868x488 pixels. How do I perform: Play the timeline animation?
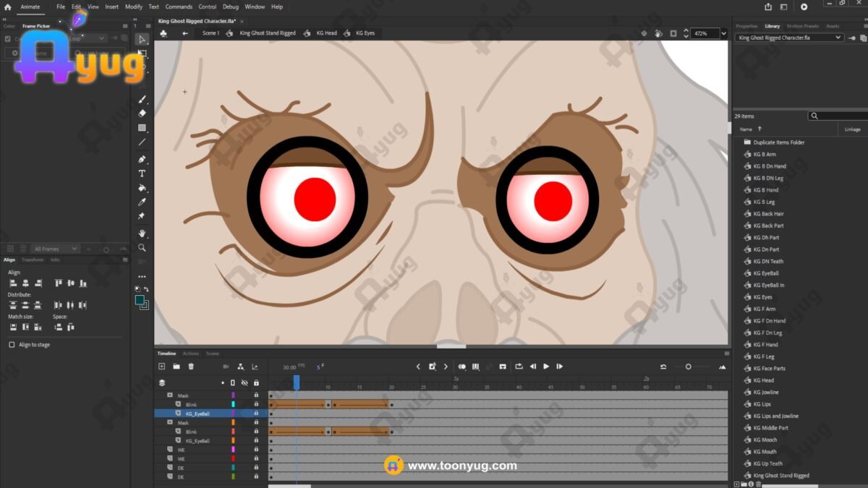pos(546,367)
